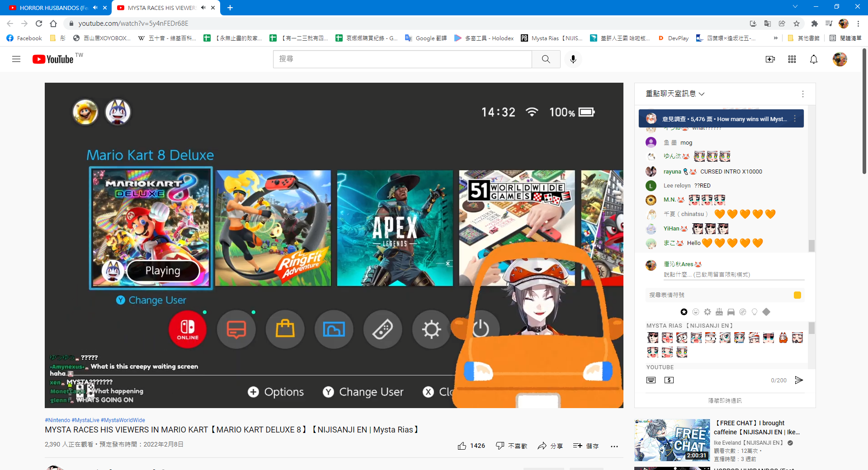Share the video
The width and height of the screenshot is (868, 470).
pyautogui.click(x=550, y=446)
